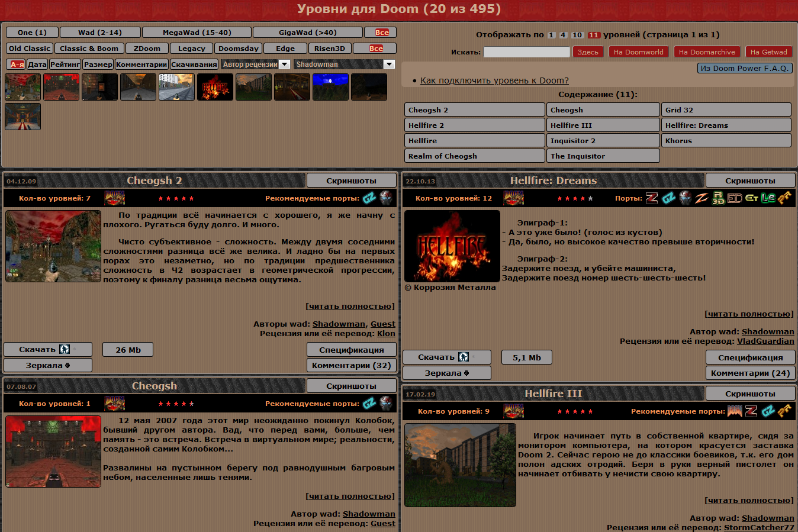Click Doom II game icon in Cheogsh 2 card

coord(115,198)
